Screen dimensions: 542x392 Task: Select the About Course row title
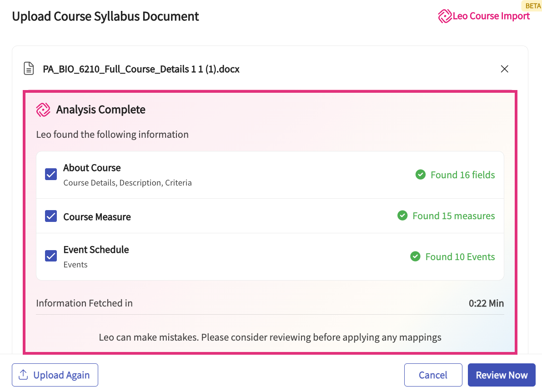92,168
